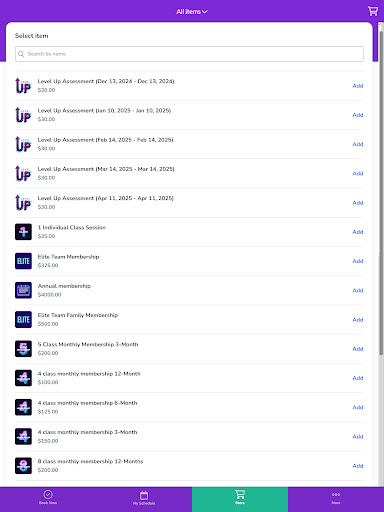
Task: Tap the Book Now checkmark icon
Action: [48, 494]
